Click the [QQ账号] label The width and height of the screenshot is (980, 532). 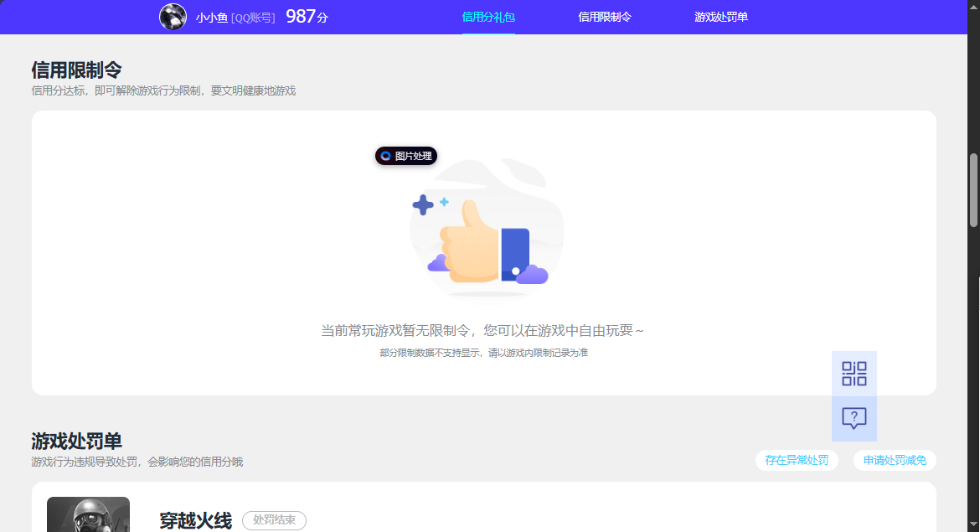[x=253, y=18]
